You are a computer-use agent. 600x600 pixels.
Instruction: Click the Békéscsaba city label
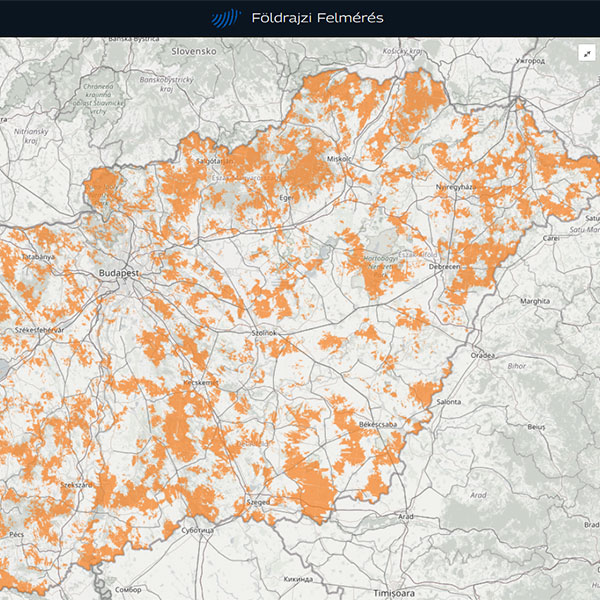(x=379, y=425)
